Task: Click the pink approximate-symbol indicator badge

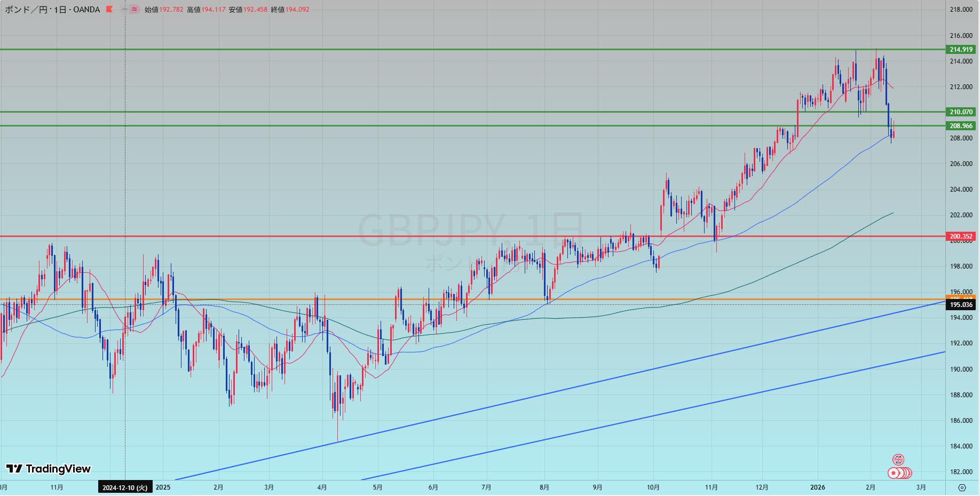Action: 134,10
